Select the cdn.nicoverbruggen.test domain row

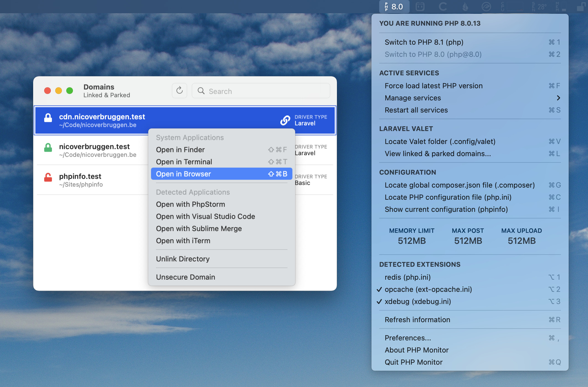tap(185, 120)
